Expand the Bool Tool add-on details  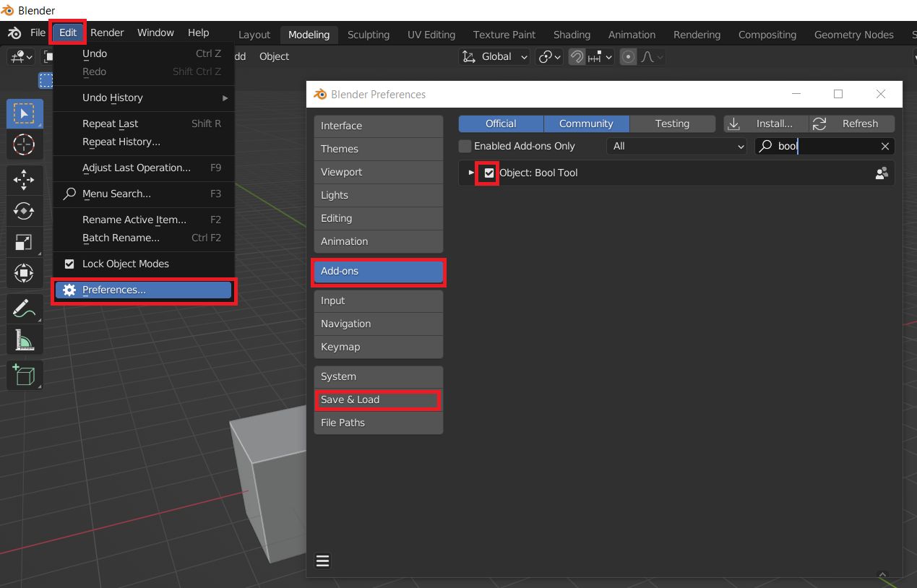pyautogui.click(x=471, y=173)
